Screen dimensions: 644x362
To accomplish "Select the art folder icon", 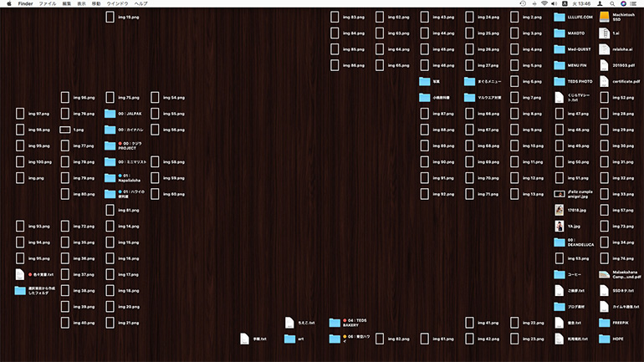I will pyautogui.click(x=290, y=339).
